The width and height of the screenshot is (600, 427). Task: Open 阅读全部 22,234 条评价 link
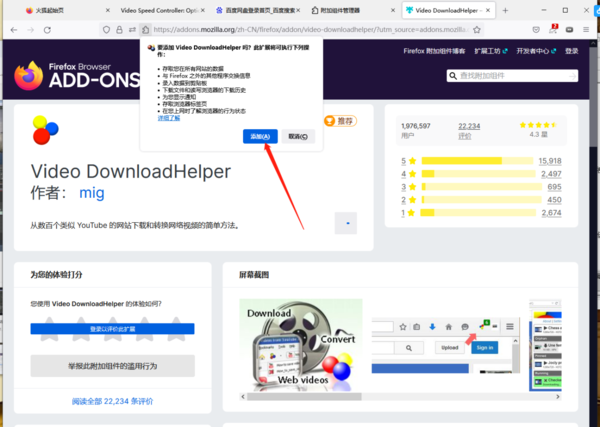112,401
